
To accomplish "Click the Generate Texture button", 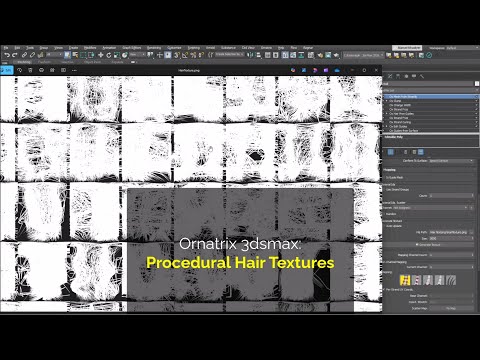I will (x=429, y=245).
